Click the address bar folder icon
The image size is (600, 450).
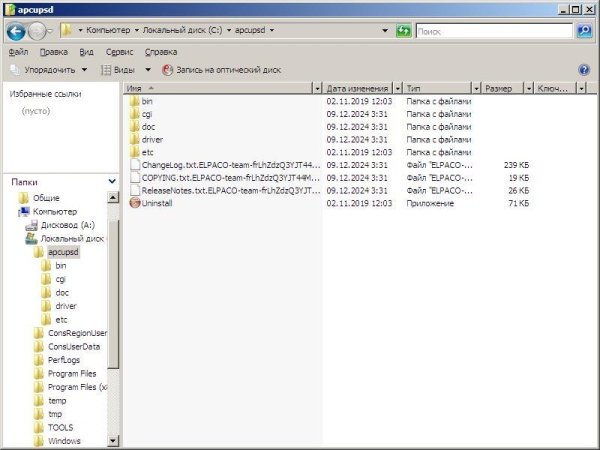click(67, 30)
